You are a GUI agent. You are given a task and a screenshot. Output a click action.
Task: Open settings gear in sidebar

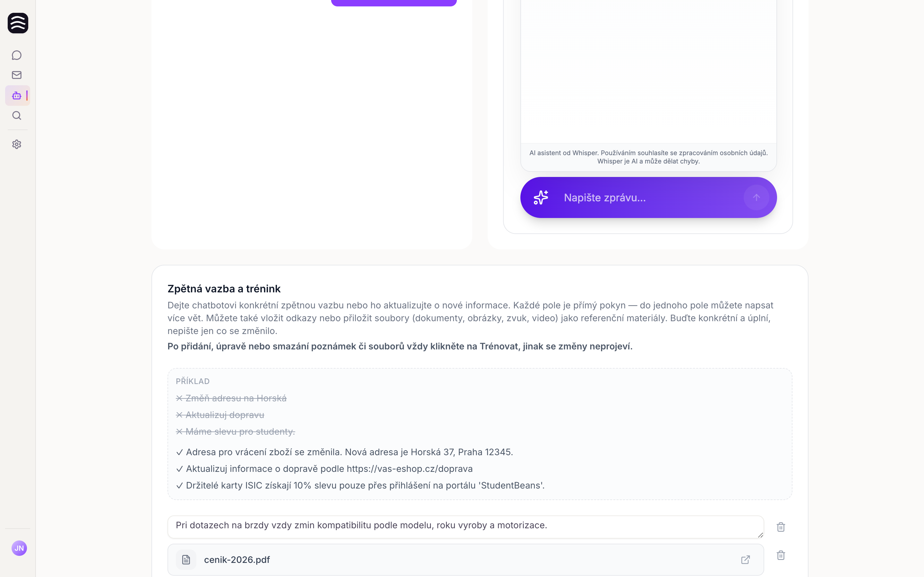(x=16, y=144)
